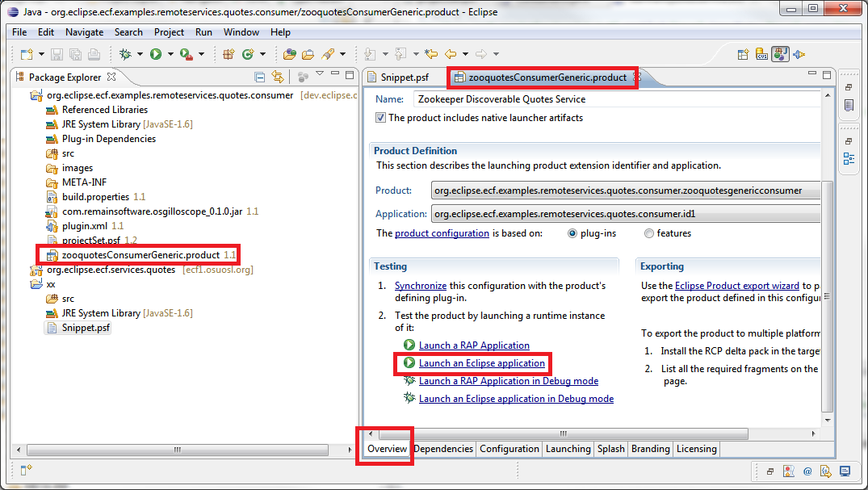Maximize the Package Explorer view
The width and height of the screenshot is (868, 490).
(x=350, y=75)
